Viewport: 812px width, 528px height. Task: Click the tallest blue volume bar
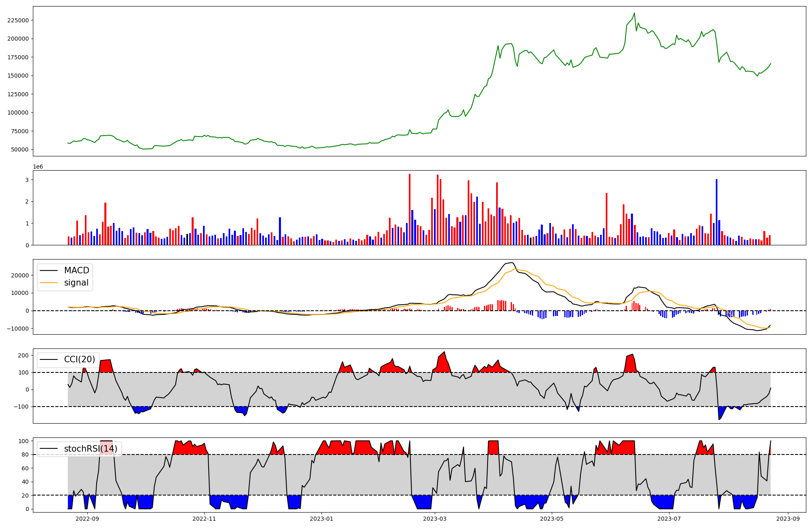[717, 211]
